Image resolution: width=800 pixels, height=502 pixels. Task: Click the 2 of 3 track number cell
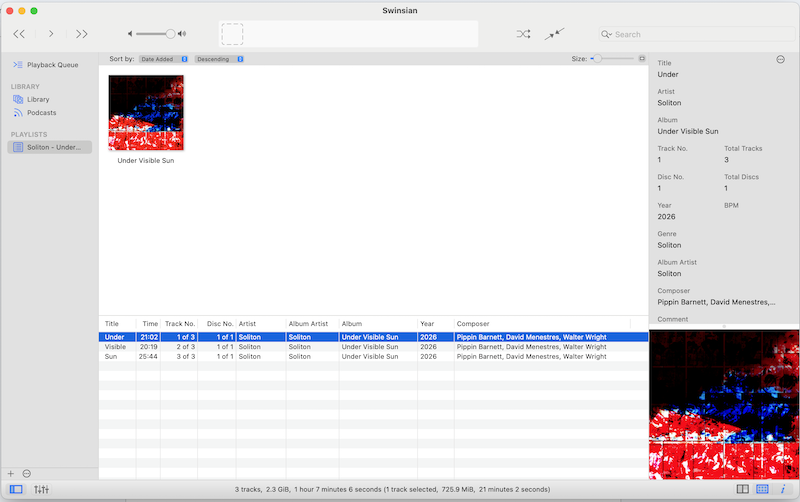coord(186,347)
